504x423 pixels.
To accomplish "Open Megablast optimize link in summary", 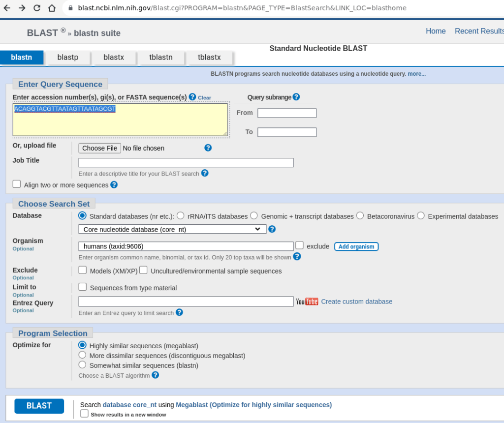I will [253, 405].
